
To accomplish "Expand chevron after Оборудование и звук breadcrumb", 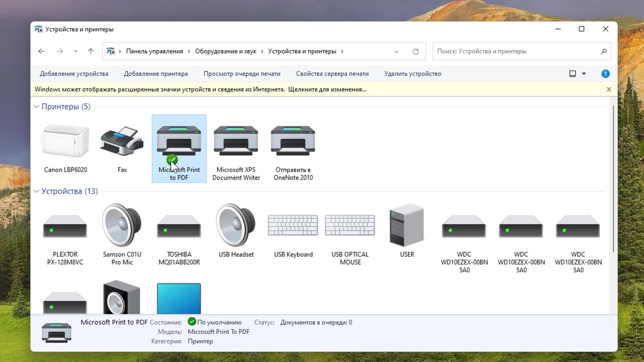I will pos(262,51).
